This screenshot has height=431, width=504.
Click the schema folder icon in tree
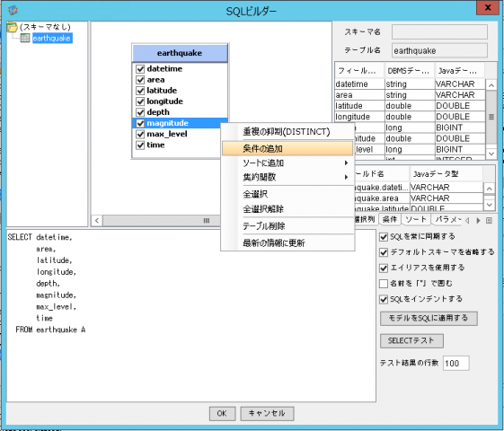(x=12, y=27)
